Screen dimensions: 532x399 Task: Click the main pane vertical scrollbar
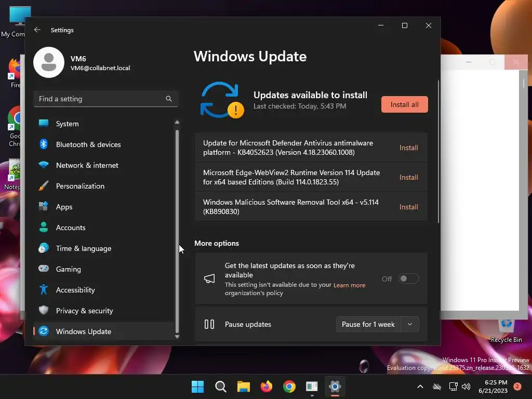click(438, 151)
